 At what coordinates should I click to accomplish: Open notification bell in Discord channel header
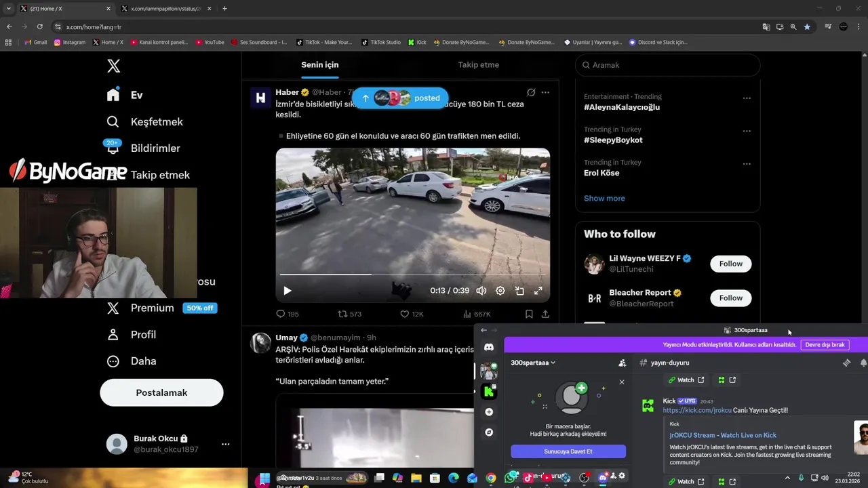pos(863,363)
